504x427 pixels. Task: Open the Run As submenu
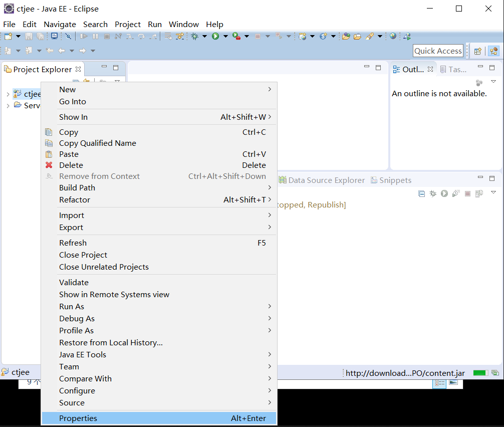click(x=159, y=306)
